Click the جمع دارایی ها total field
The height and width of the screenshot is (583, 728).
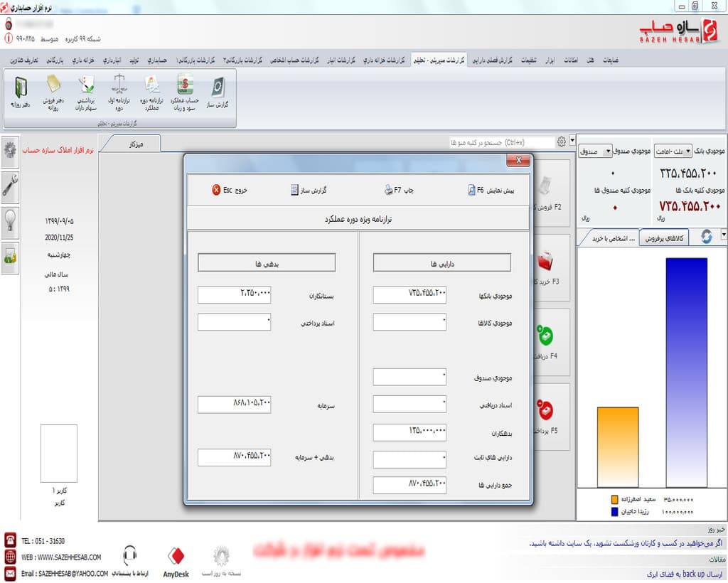click(409, 485)
